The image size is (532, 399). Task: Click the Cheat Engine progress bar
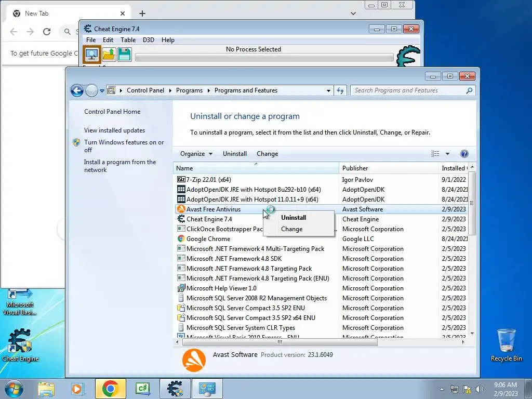pos(264,57)
